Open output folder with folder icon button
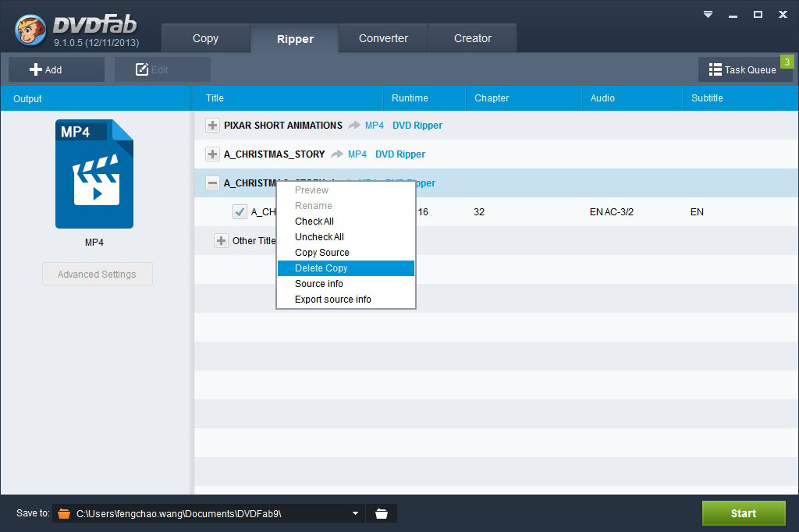 (381, 513)
